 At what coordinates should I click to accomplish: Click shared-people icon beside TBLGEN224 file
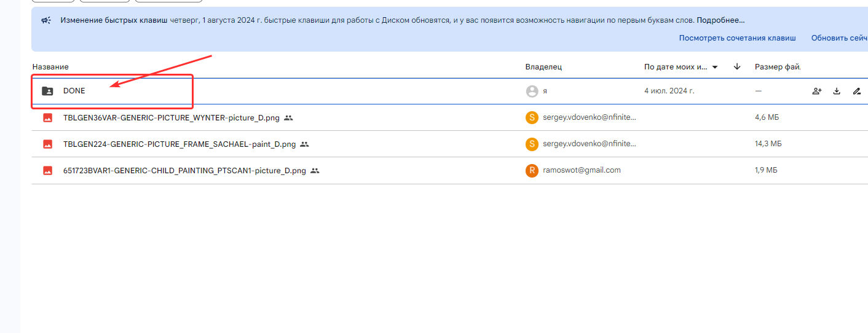click(304, 144)
